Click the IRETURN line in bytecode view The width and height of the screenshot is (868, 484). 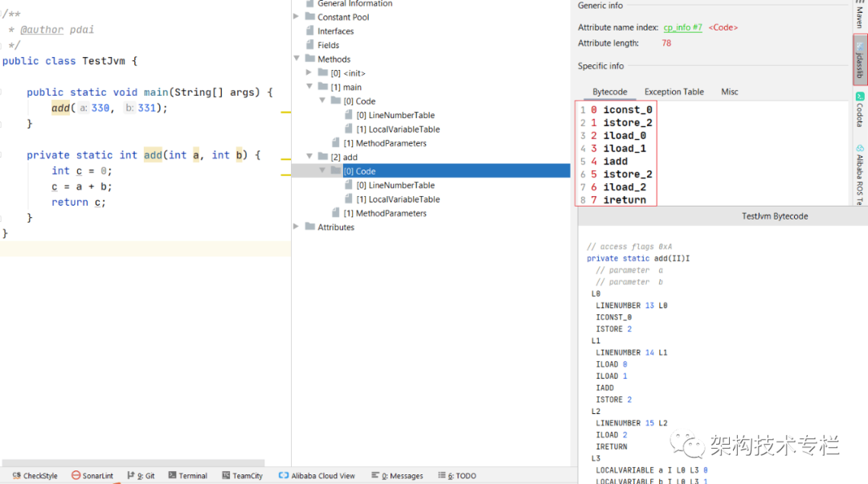(x=611, y=446)
